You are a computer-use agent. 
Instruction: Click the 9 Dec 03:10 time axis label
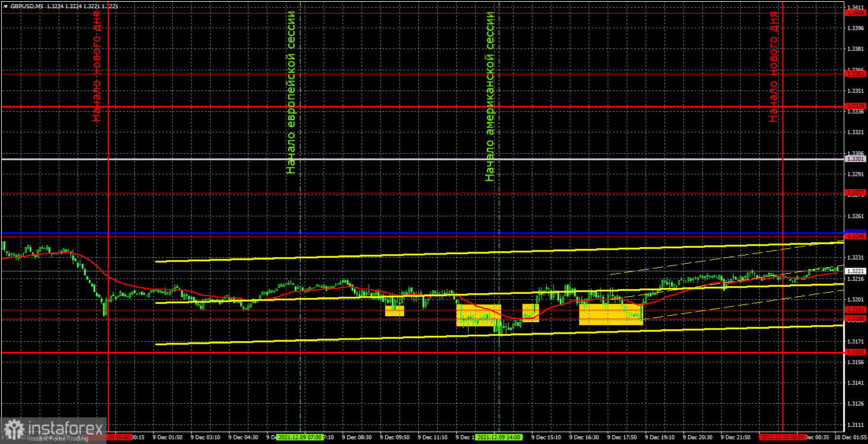[x=205, y=437]
